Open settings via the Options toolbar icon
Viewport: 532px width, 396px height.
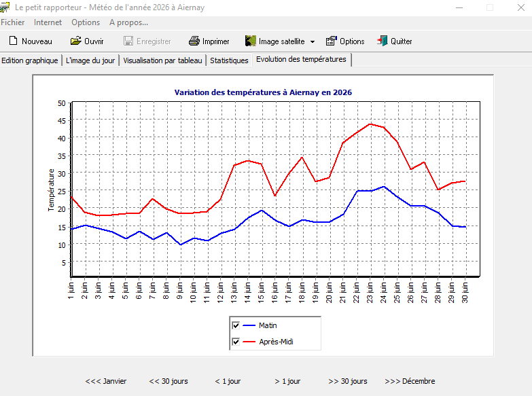coord(331,41)
